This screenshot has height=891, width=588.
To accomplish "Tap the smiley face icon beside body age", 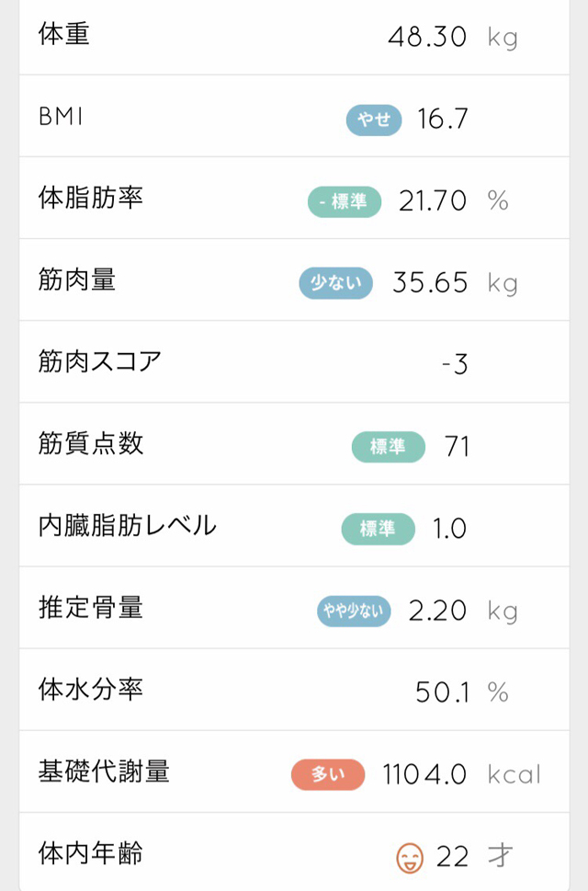I will [x=410, y=857].
